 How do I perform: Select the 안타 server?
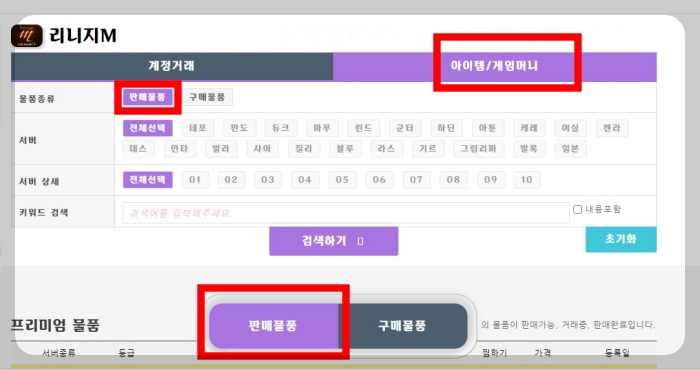pyautogui.click(x=180, y=149)
